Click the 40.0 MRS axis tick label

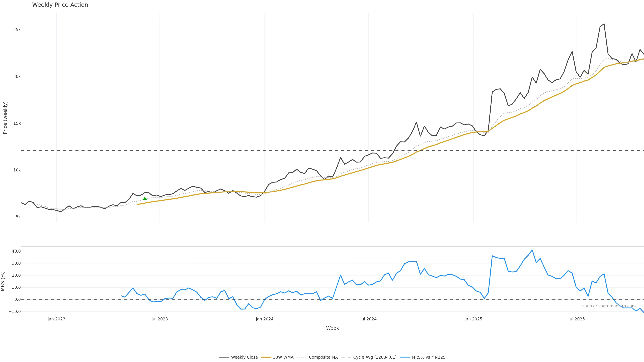pos(16,251)
